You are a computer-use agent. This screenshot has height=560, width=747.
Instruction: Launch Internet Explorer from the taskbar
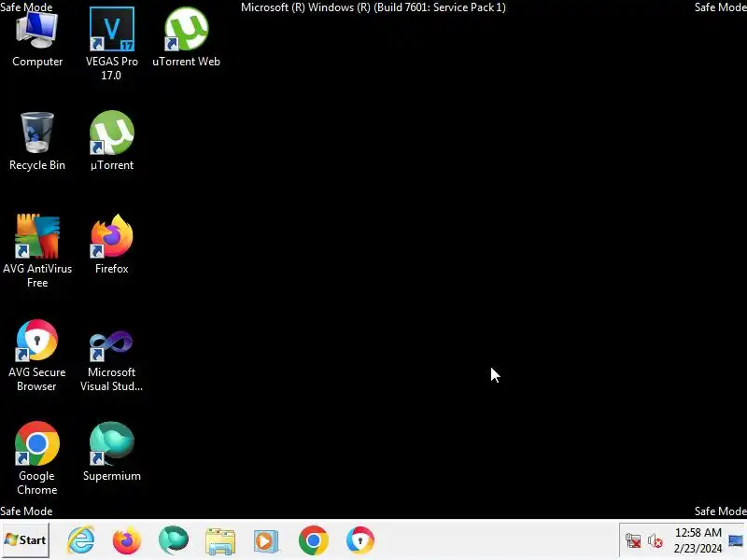click(81, 540)
